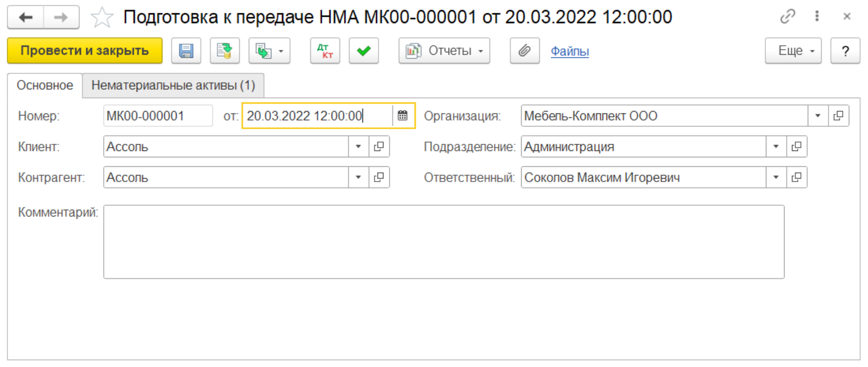Expand the Организация dropdown list
The height and width of the screenshot is (367, 868).
(x=818, y=116)
